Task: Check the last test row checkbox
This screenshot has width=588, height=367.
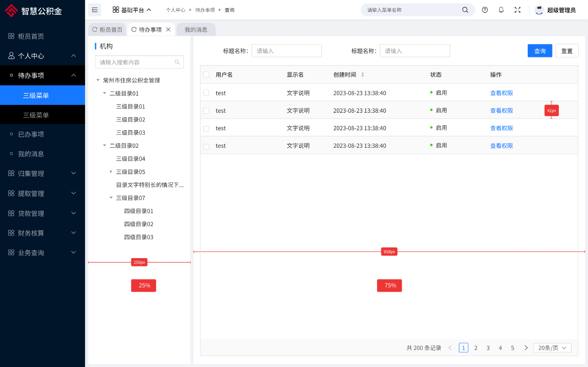Action: point(206,146)
